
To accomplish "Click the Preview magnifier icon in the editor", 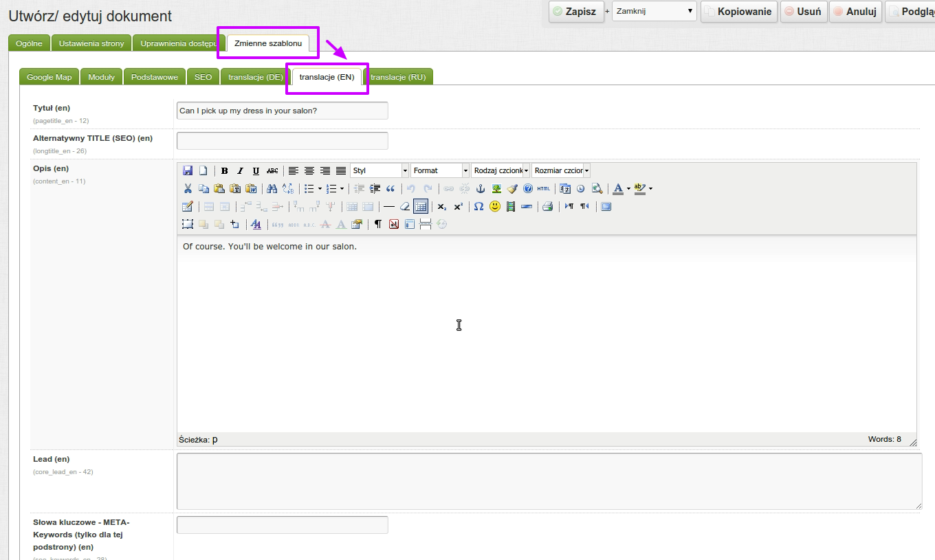I will (597, 188).
